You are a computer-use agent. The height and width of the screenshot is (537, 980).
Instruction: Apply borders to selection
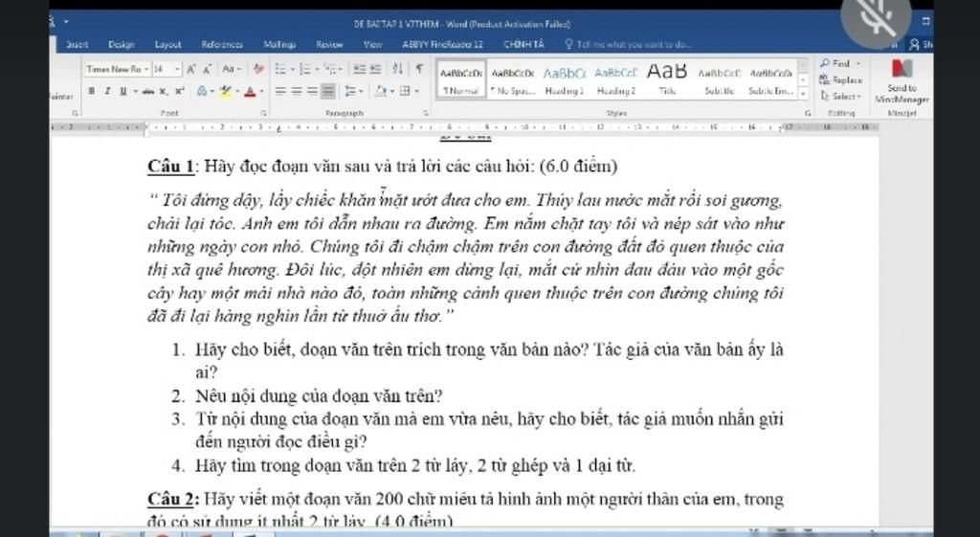click(405, 91)
